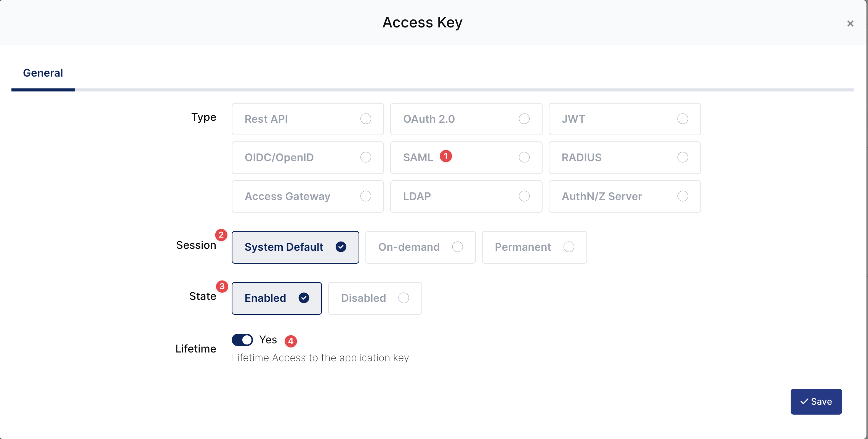This screenshot has width=868, height=439.
Task: Set session to System Default
Action: [x=295, y=247]
